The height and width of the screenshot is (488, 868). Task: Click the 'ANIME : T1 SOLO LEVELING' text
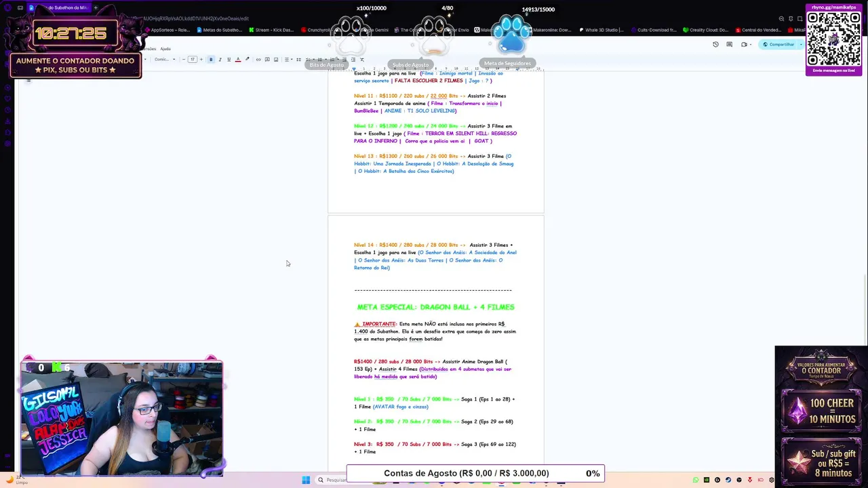click(420, 110)
